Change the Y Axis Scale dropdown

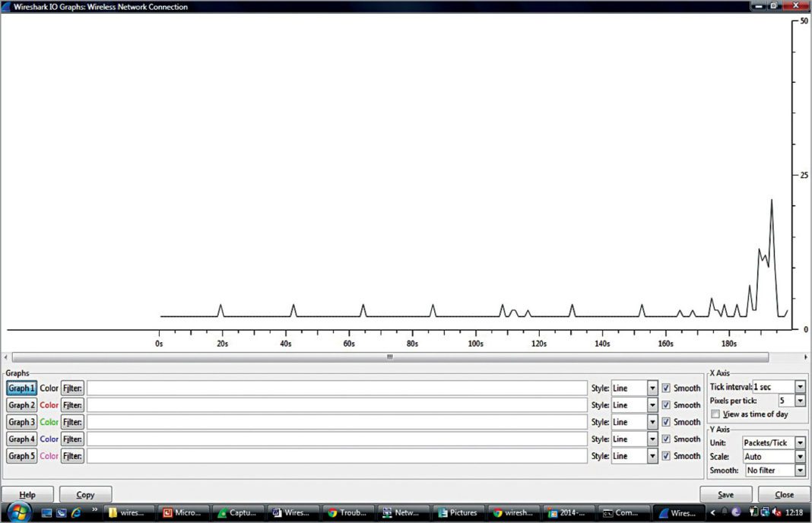[800, 456]
